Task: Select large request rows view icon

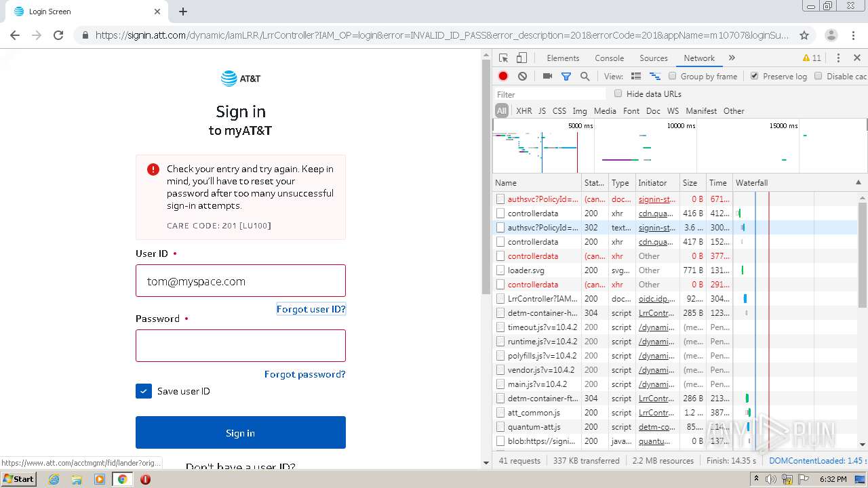Action: (x=636, y=77)
